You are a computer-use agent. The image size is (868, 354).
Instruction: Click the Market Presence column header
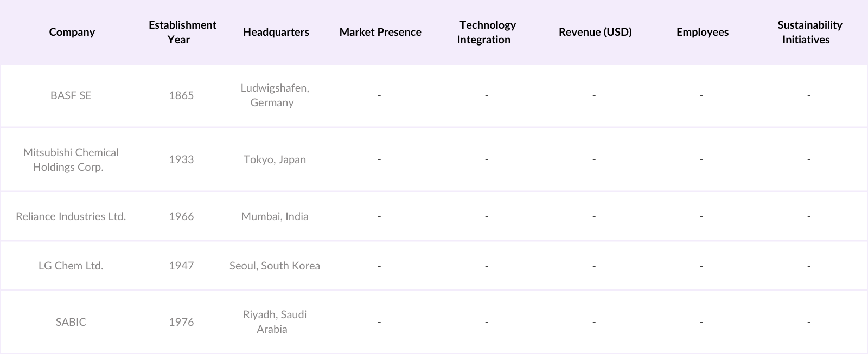click(x=380, y=32)
